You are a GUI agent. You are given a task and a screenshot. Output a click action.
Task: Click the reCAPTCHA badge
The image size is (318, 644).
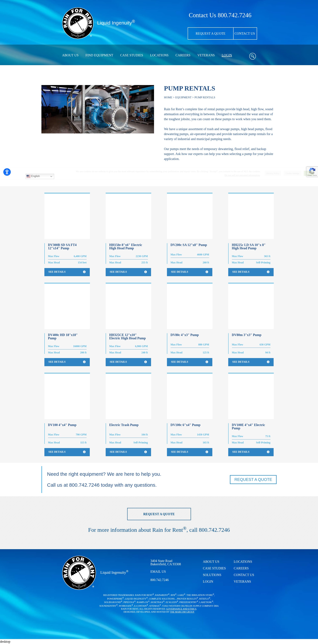[x=312, y=172]
